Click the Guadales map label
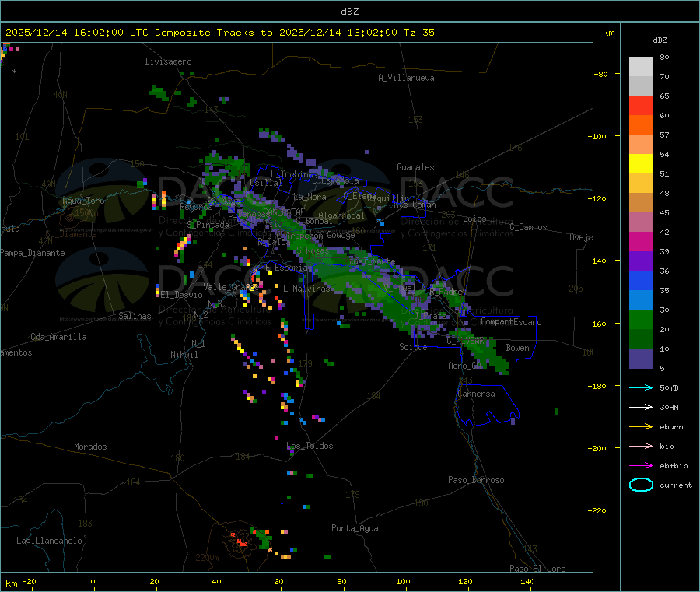The height and width of the screenshot is (592, 700). coord(415,167)
